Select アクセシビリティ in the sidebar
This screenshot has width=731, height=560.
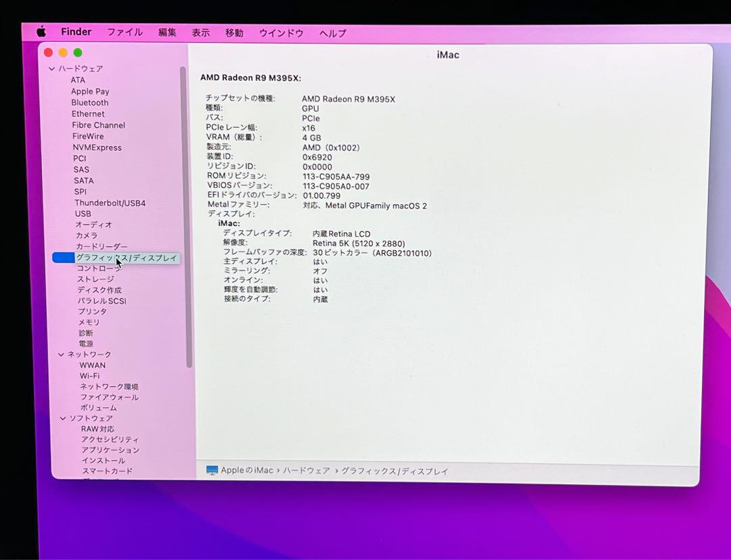tap(110, 440)
